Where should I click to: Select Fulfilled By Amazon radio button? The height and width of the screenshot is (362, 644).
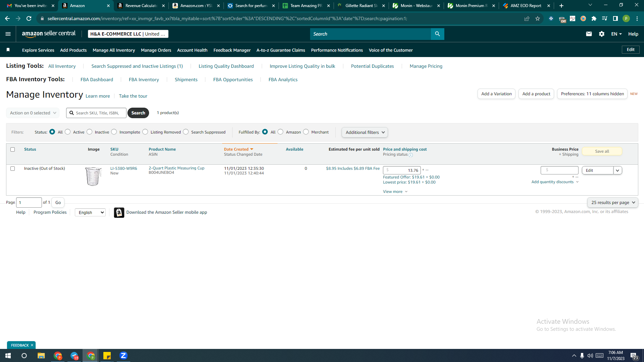[x=281, y=132]
